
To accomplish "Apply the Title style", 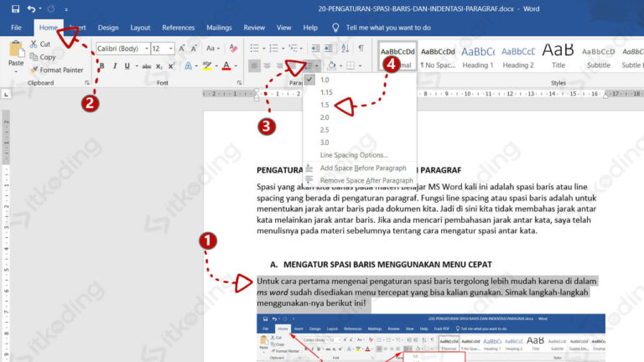I will pos(558,57).
